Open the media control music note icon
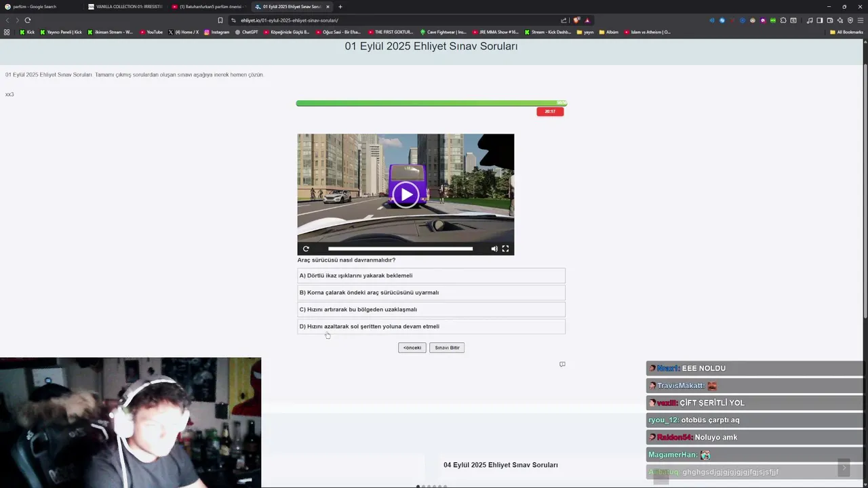The height and width of the screenshot is (488, 868). (x=810, y=20)
